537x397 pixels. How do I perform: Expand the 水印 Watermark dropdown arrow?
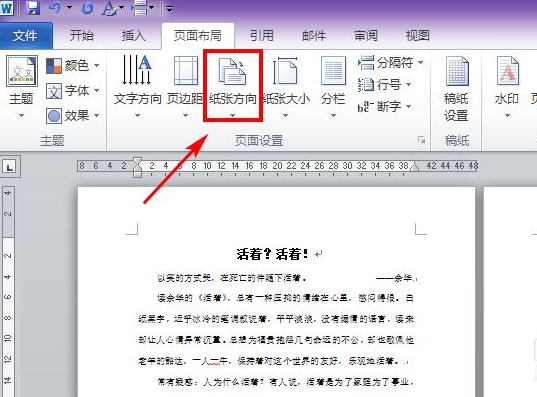[507, 115]
